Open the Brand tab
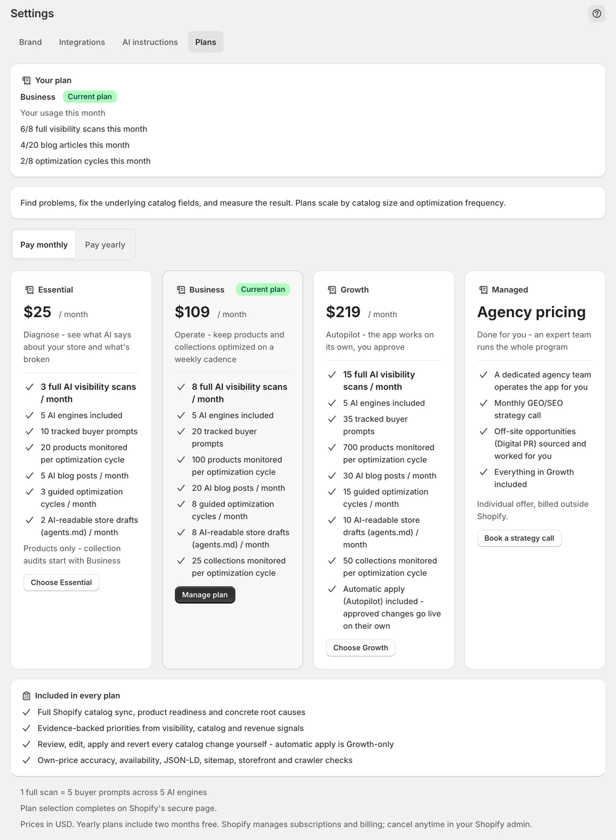Viewport: 616px width, 840px height. point(30,42)
